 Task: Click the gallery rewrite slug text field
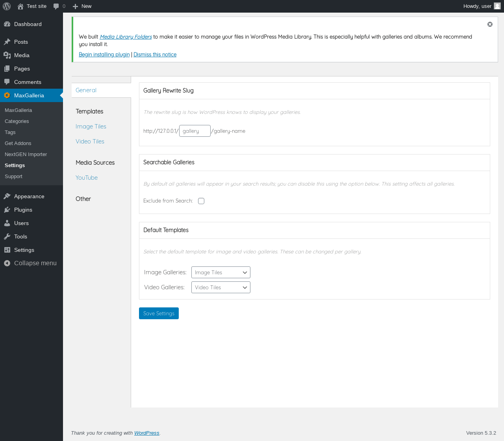[195, 131]
